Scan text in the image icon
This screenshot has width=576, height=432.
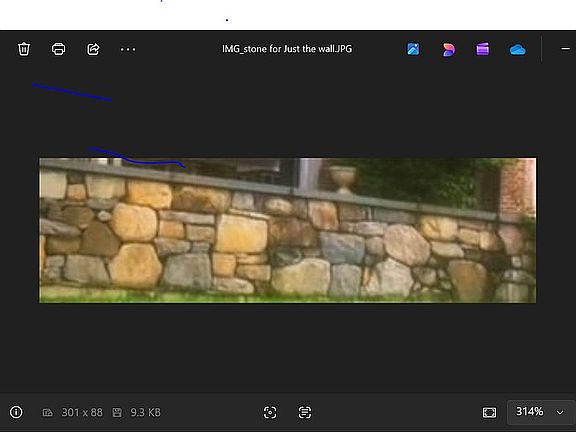305,412
